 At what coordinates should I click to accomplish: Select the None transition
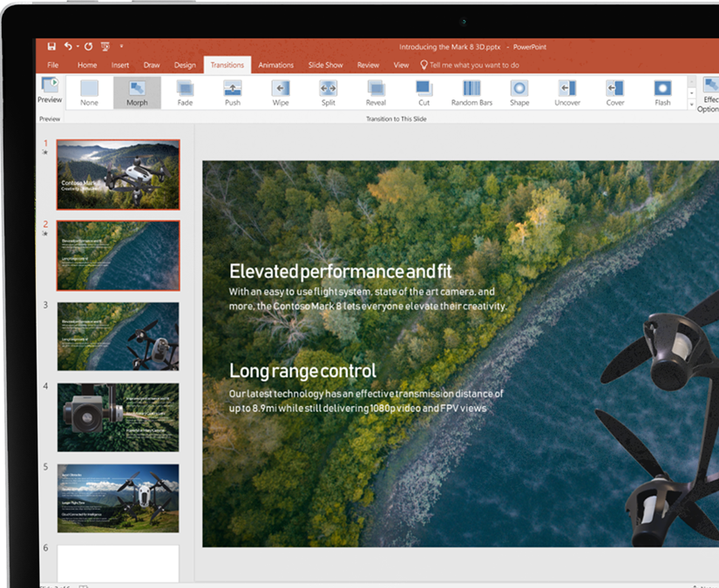point(90,93)
